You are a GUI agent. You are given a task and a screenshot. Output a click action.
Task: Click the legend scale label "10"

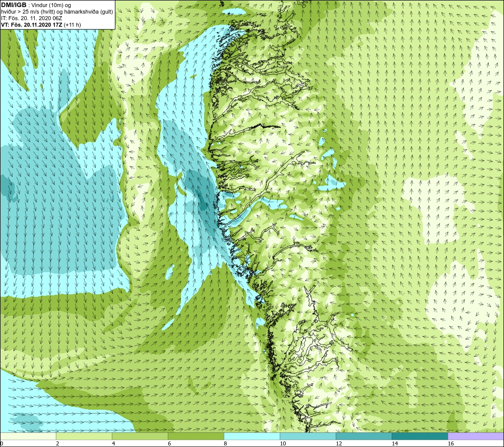tap(283, 444)
